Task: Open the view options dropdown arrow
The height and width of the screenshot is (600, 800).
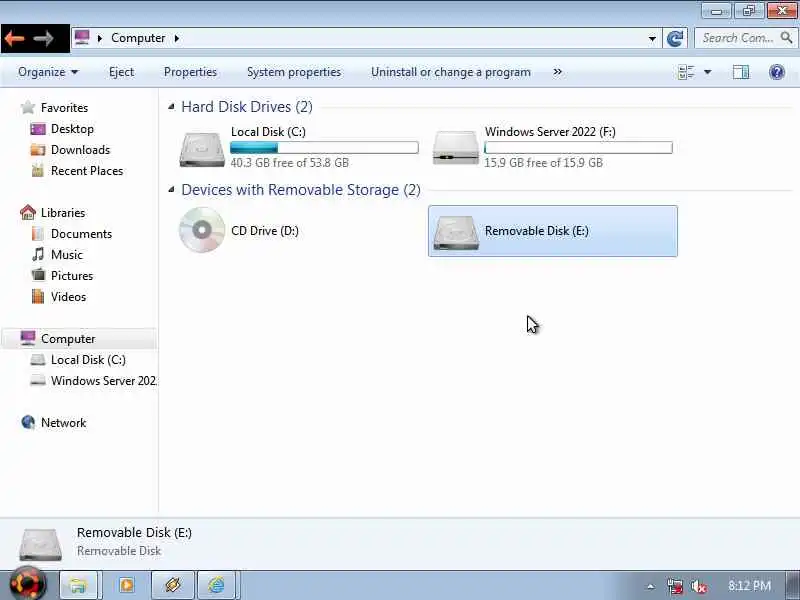Action: click(708, 72)
